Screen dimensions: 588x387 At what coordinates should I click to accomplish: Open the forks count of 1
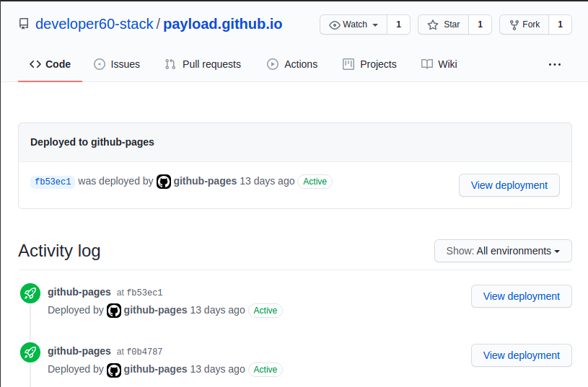(x=561, y=25)
